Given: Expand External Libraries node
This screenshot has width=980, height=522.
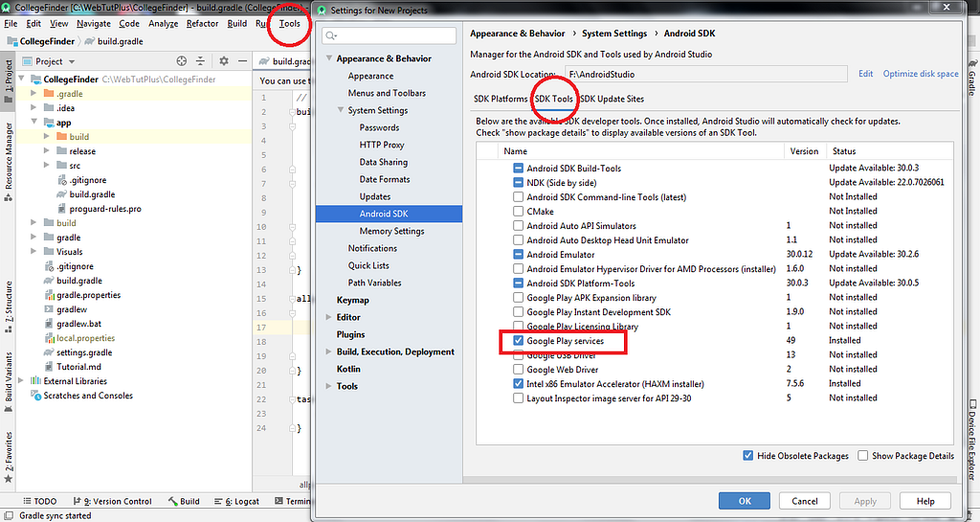Looking at the screenshot, I should pyautogui.click(x=22, y=380).
